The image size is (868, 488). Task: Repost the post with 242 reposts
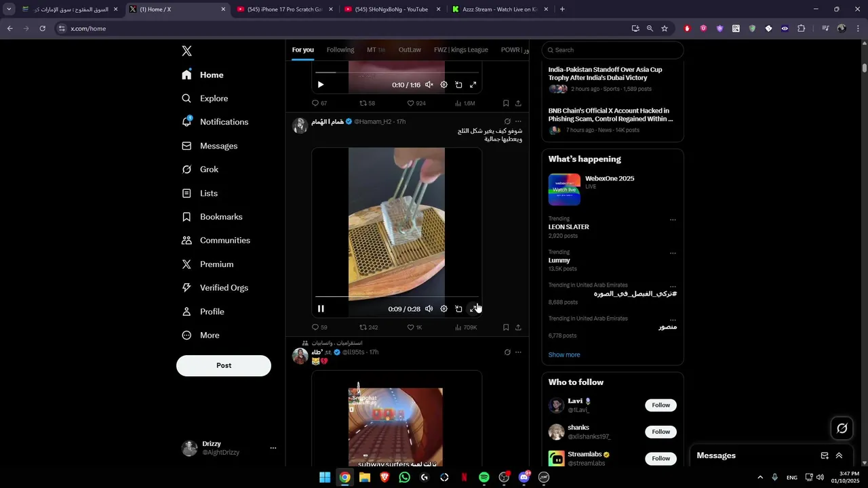368,327
